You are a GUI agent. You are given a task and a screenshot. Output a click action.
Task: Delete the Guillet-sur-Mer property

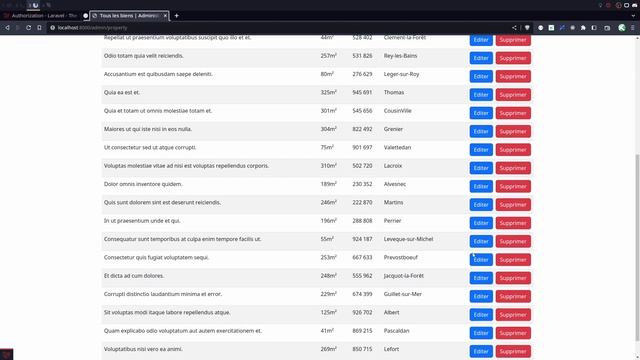513,296
